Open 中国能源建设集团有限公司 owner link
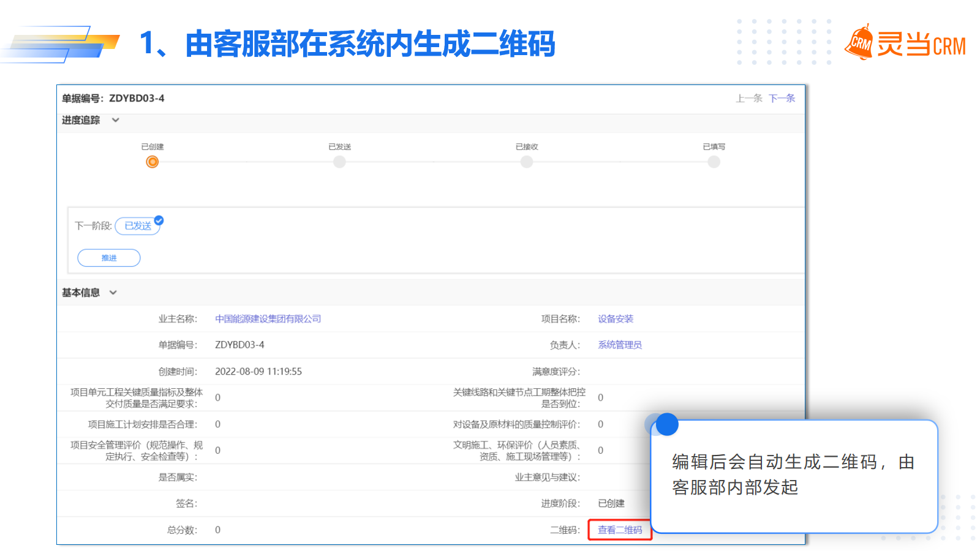This screenshot has width=980, height=551. click(268, 319)
